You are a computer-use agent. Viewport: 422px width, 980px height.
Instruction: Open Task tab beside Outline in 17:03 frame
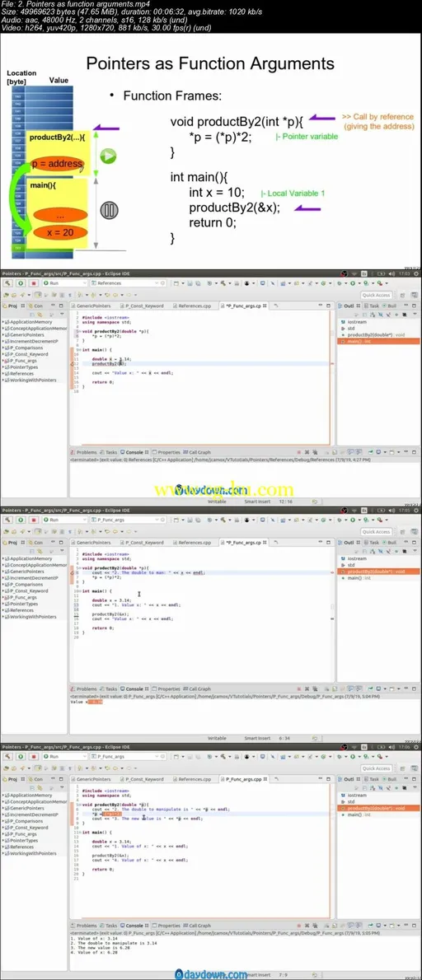pyautogui.click(x=373, y=306)
